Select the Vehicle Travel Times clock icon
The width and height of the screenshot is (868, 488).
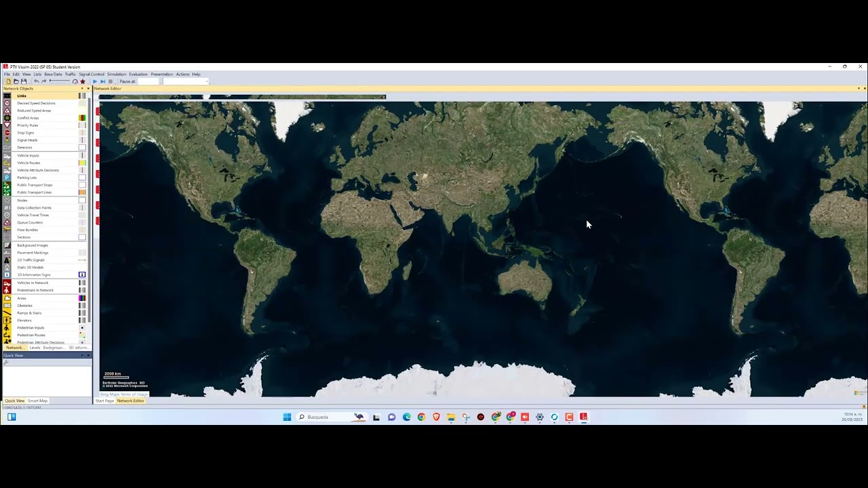pos(7,215)
